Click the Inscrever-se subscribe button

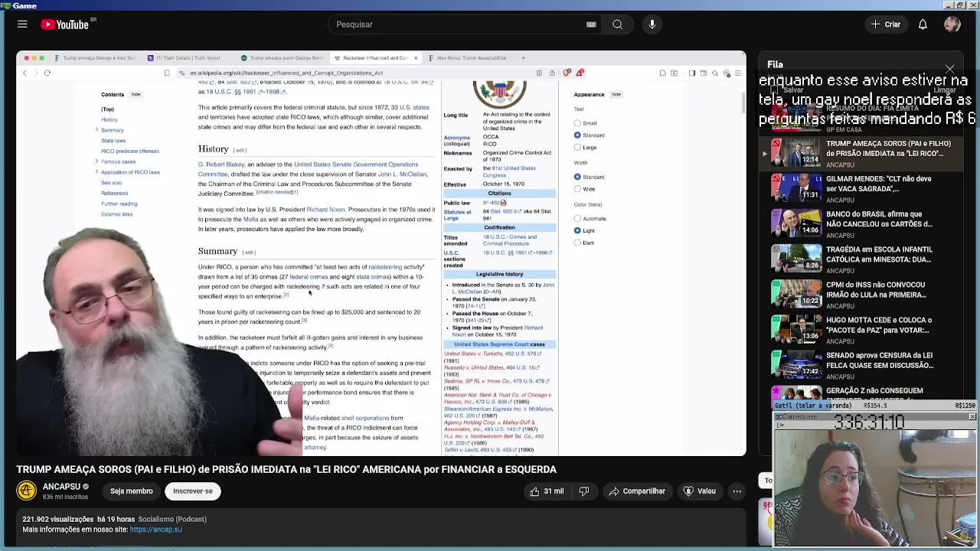click(193, 491)
